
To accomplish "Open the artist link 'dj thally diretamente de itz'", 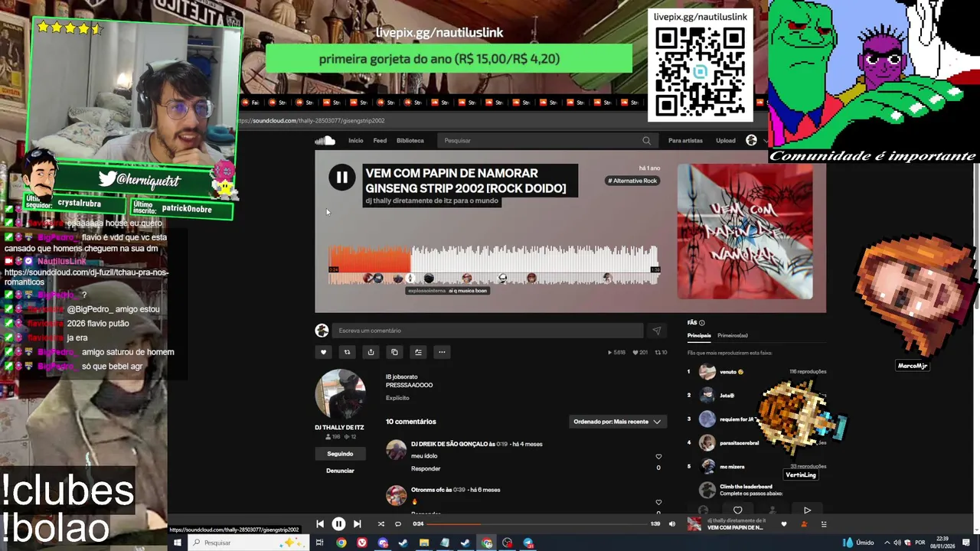I will coord(432,201).
